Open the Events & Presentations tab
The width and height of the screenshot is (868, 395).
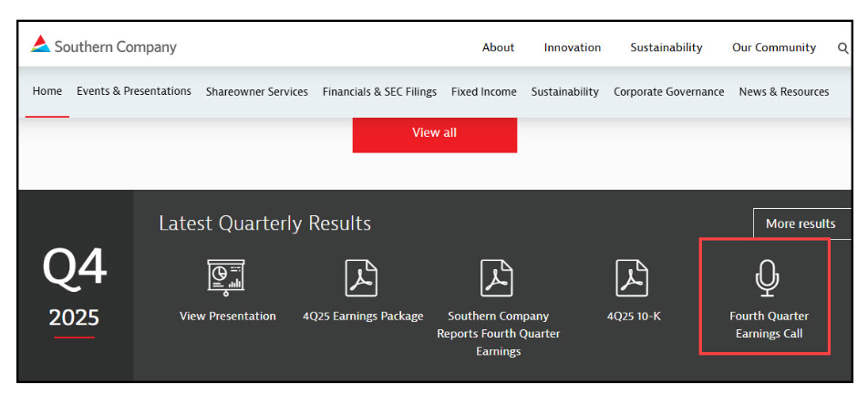(x=134, y=91)
